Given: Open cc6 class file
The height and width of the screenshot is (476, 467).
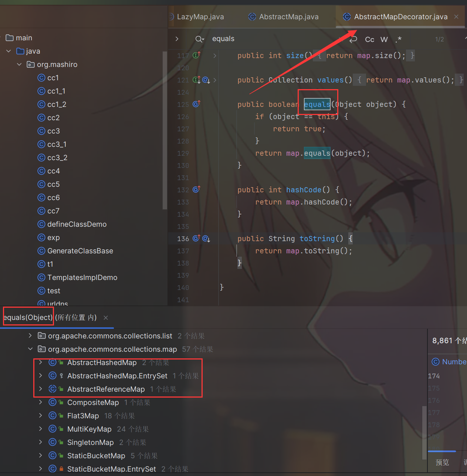Looking at the screenshot, I should click(x=53, y=198).
